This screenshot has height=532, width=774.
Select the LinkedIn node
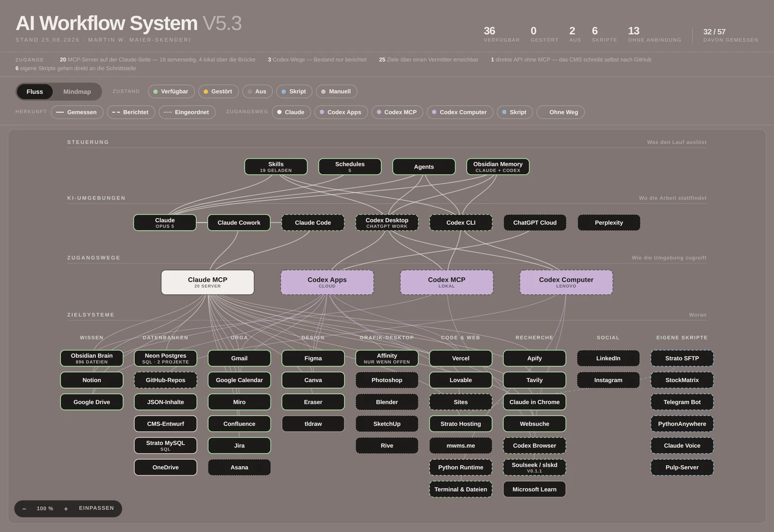pos(608,358)
